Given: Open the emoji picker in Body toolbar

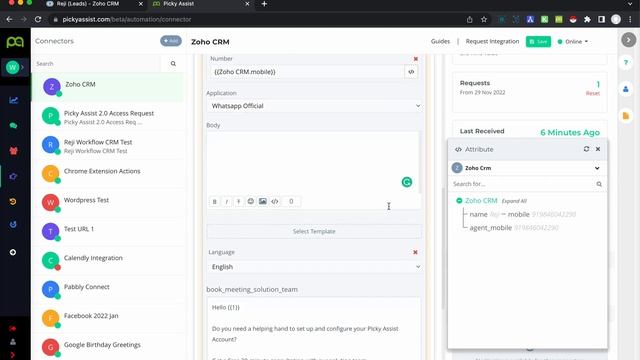Looking at the screenshot, I should (251, 201).
